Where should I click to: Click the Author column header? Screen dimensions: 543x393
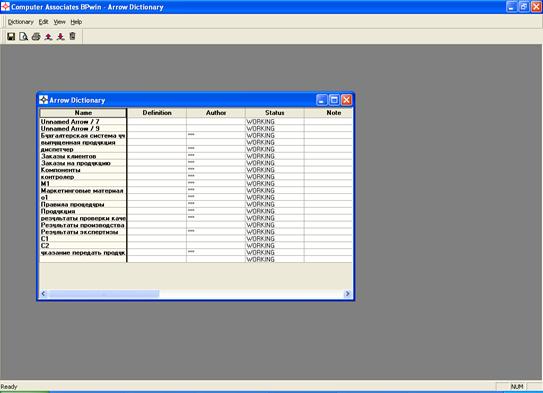pos(216,113)
